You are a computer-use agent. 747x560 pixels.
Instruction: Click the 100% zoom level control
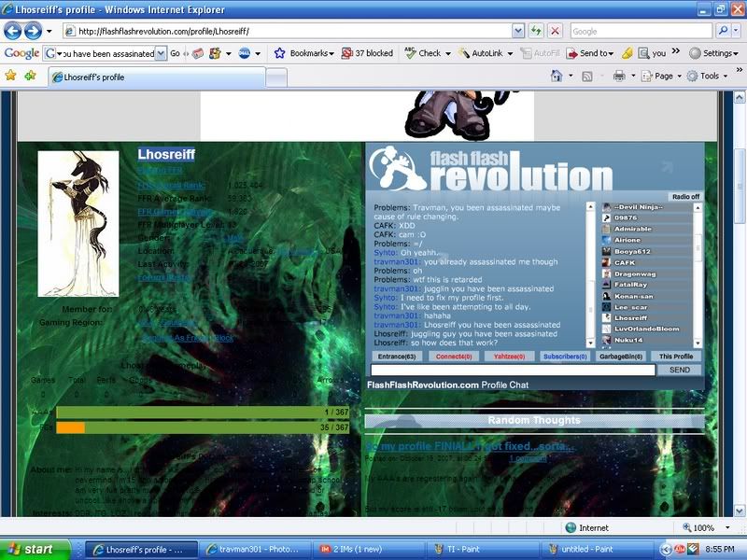707,527
